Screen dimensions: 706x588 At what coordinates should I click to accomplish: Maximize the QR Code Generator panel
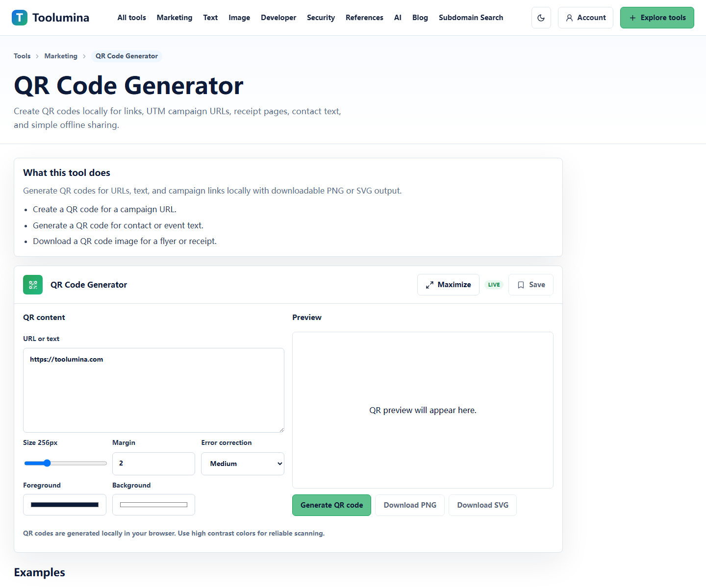coord(448,285)
